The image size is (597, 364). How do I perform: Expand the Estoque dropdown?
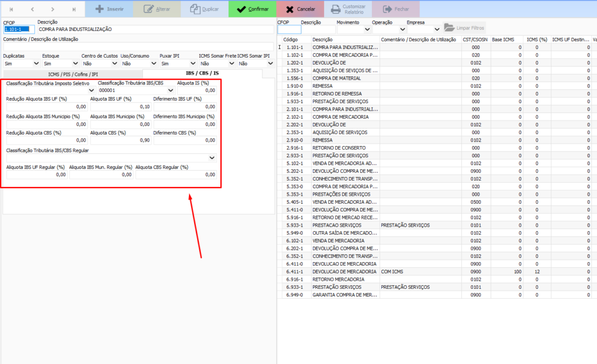pyautogui.click(x=75, y=63)
